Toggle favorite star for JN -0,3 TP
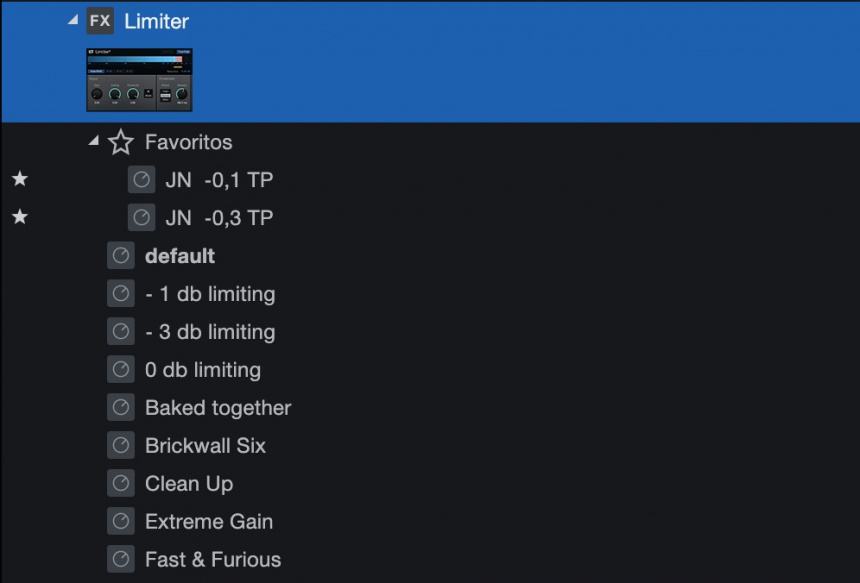The width and height of the screenshot is (860, 583). [x=19, y=218]
